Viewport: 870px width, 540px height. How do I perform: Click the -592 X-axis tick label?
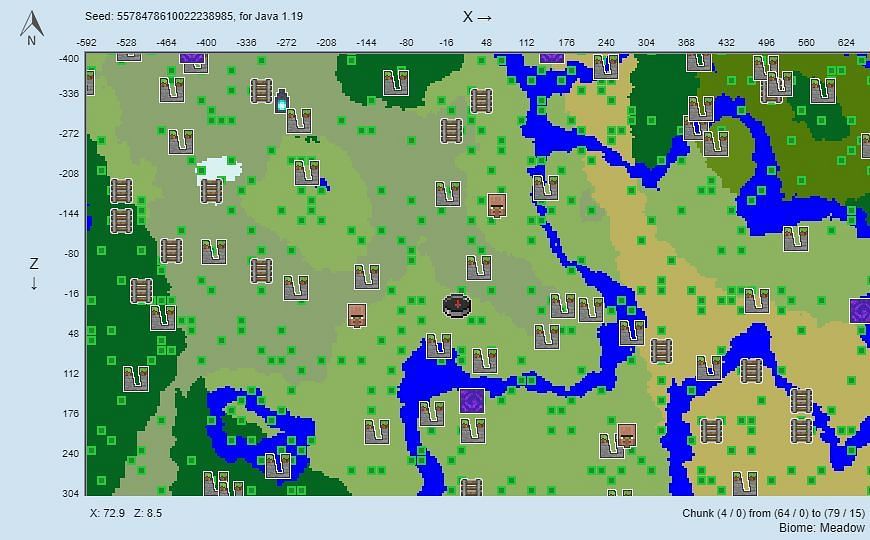tap(86, 43)
